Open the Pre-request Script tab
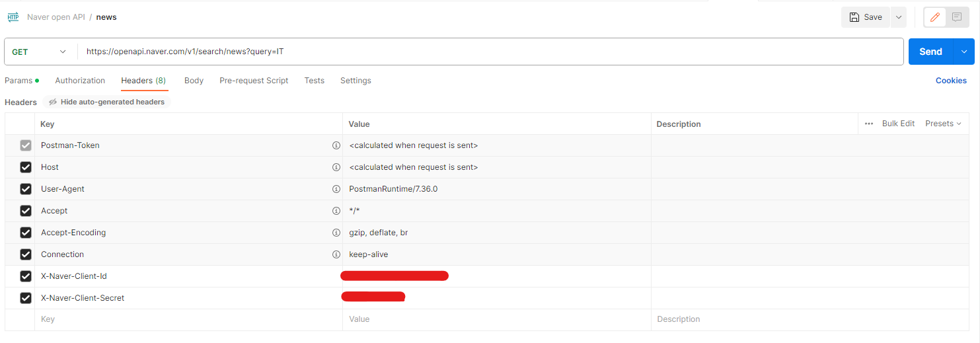Viewport: 980px width, 343px height. (x=254, y=81)
